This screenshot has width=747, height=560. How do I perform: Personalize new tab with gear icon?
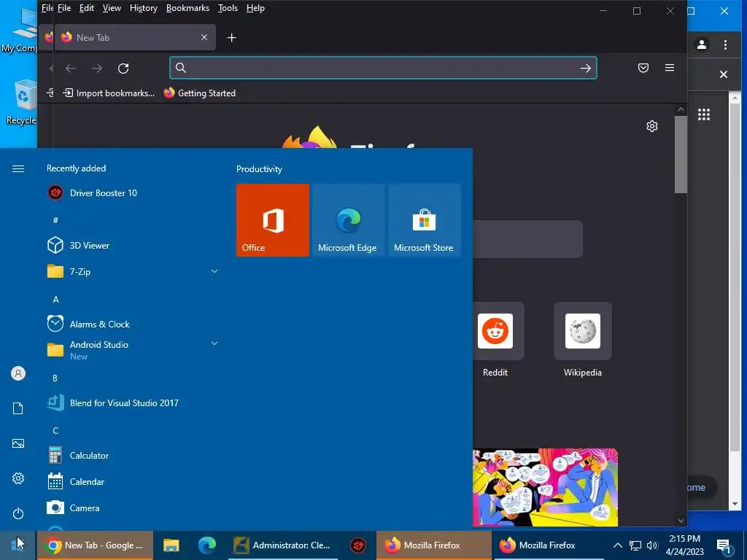(652, 126)
